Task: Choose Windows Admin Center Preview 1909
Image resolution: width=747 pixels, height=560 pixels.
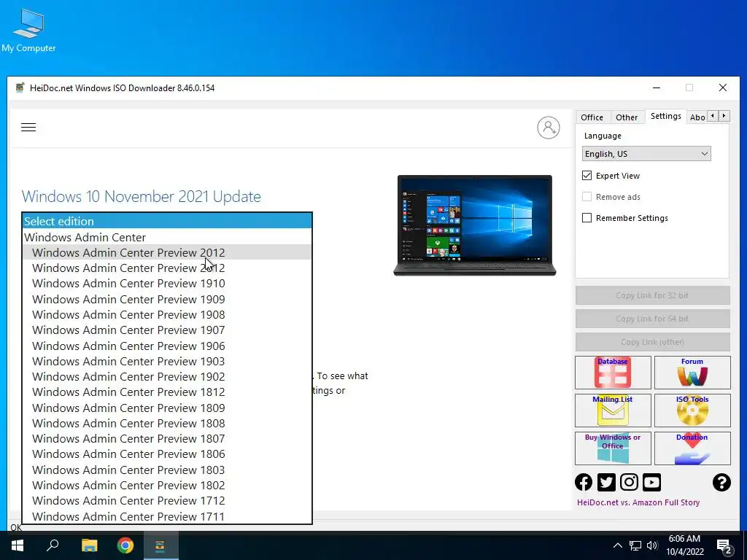Action: pyautogui.click(x=167, y=299)
